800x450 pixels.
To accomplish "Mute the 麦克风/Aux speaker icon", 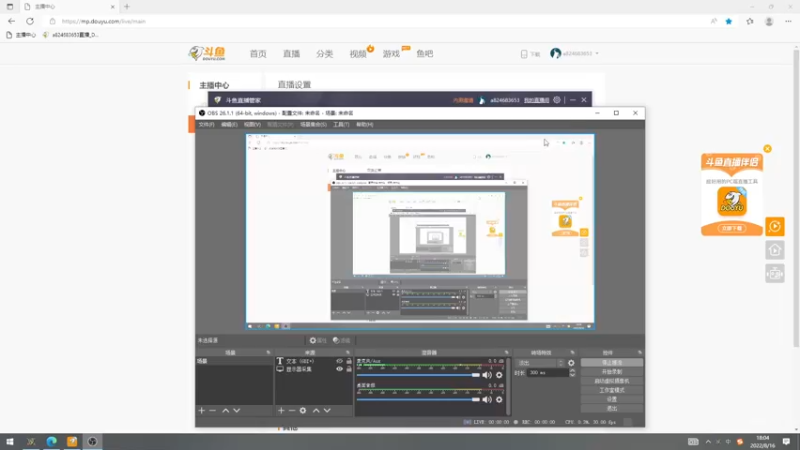I will (x=487, y=375).
